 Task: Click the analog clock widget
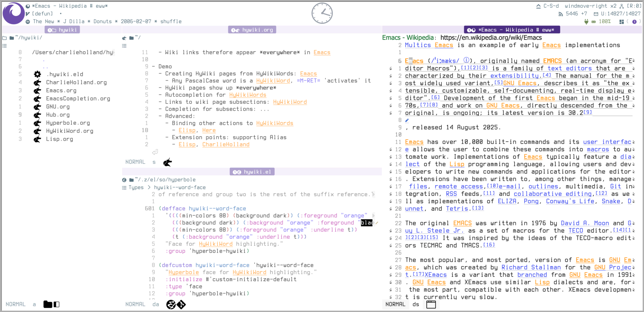[x=322, y=13]
